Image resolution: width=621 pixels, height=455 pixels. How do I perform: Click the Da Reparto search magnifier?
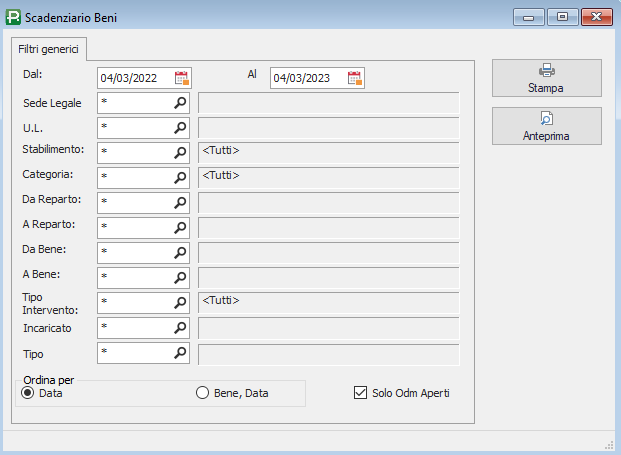pyautogui.click(x=180, y=202)
